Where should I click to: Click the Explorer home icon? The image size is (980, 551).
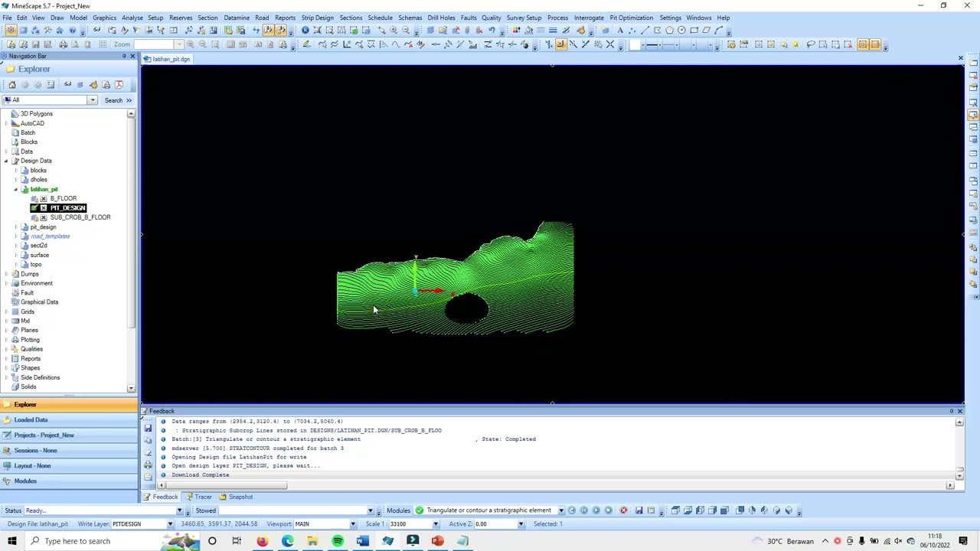pos(12,84)
